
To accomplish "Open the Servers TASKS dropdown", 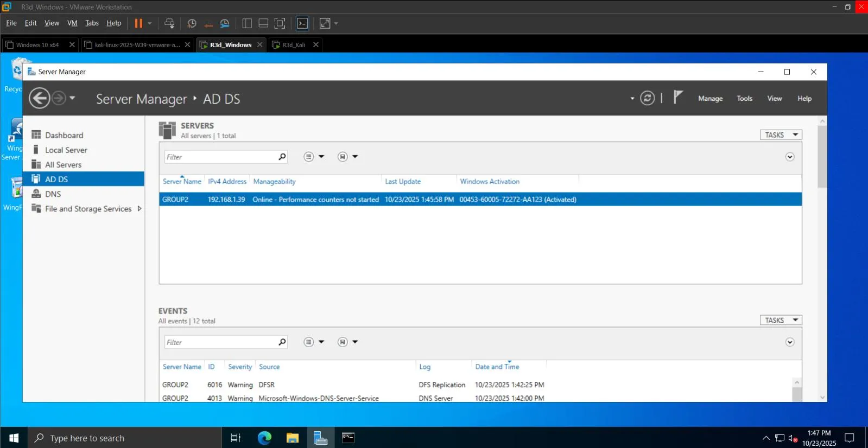I will pos(781,135).
